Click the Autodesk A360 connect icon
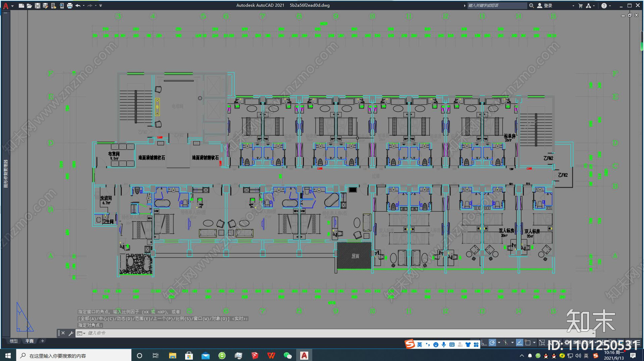The width and height of the screenshot is (644, 361). (x=588, y=6)
